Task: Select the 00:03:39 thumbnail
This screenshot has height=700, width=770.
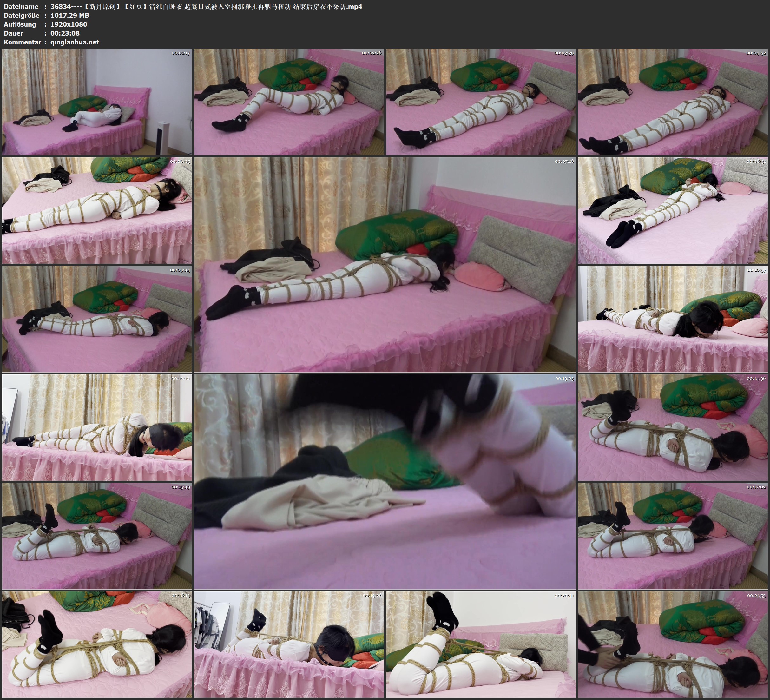Action: pyautogui.click(x=481, y=102)
